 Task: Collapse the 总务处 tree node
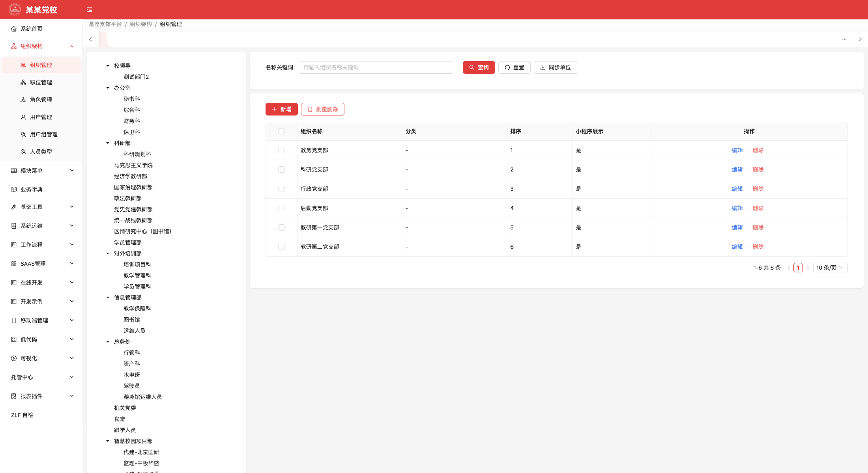(x=108, y=342)
